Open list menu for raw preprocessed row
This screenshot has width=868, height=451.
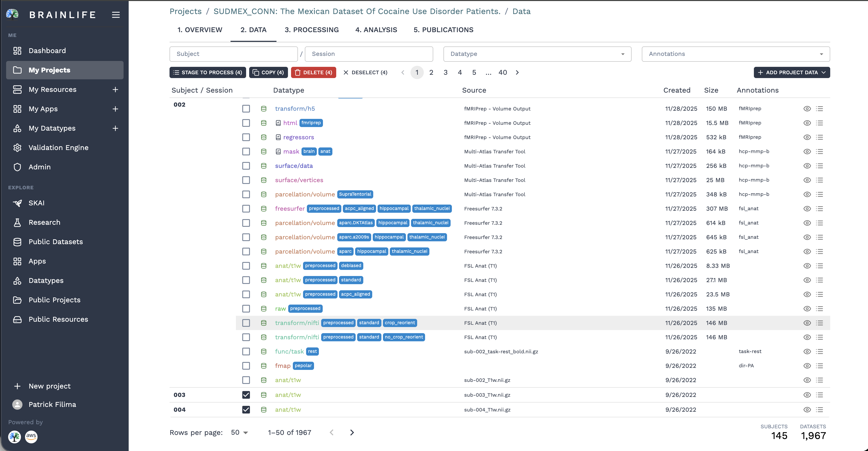(819, 309)
